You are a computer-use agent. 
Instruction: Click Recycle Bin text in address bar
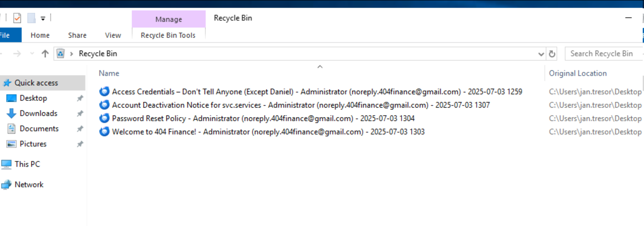coord(98,53)
